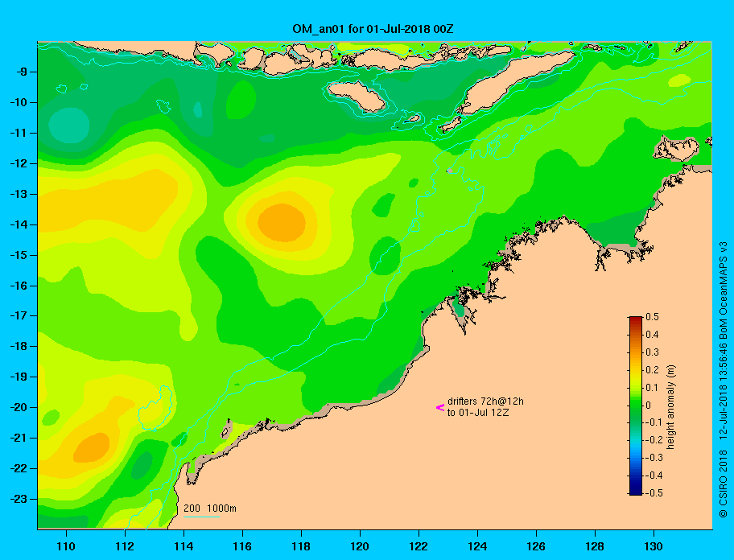Click latitude tick label -11
The width and height of the screenshot is (734, 560).
19,134
